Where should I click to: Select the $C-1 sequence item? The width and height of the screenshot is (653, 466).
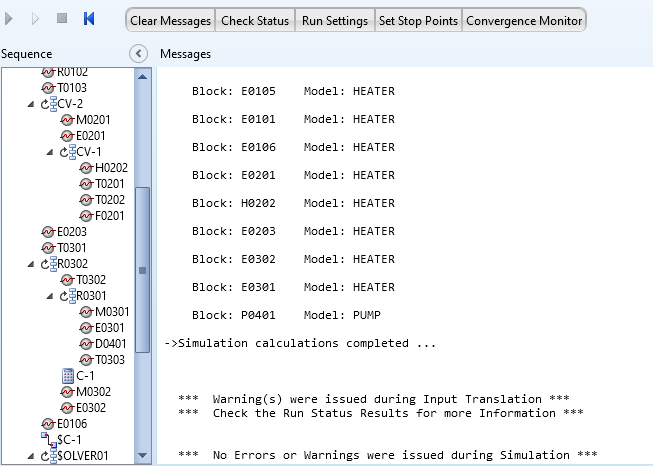pos(67,439)
